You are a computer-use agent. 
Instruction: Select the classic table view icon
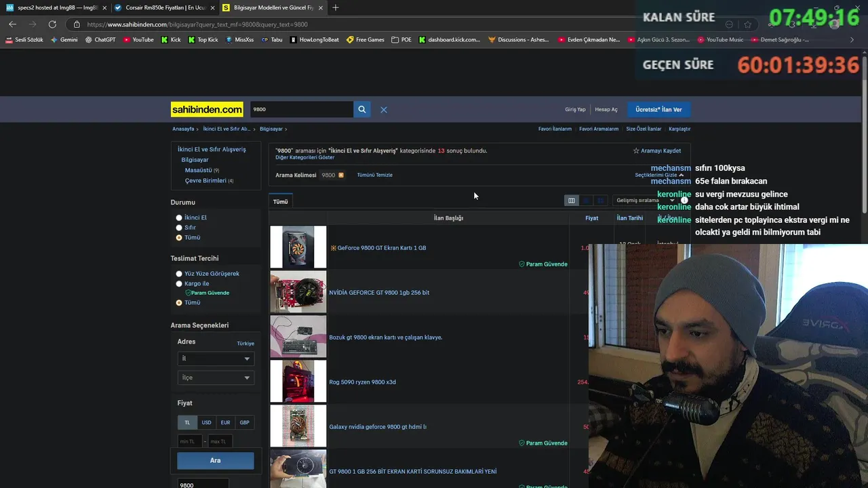tap(572, 201)
